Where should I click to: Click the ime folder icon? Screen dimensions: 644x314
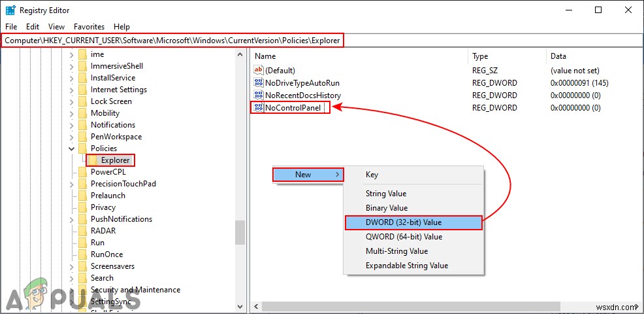(x=83, y=54)
